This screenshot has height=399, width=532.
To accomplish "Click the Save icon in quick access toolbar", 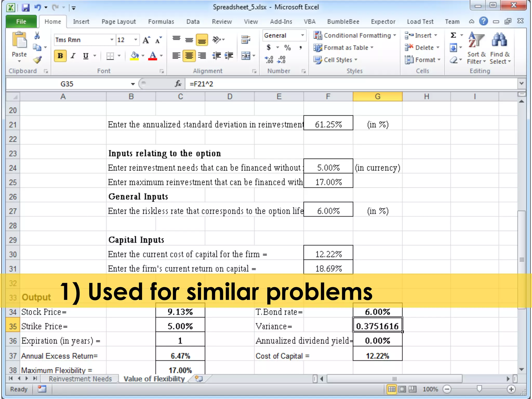I will 25,7.
